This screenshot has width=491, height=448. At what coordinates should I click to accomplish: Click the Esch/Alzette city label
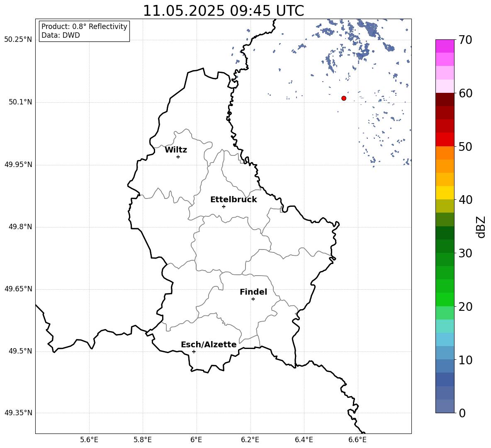pyautogui.click(x=209, y=344)
